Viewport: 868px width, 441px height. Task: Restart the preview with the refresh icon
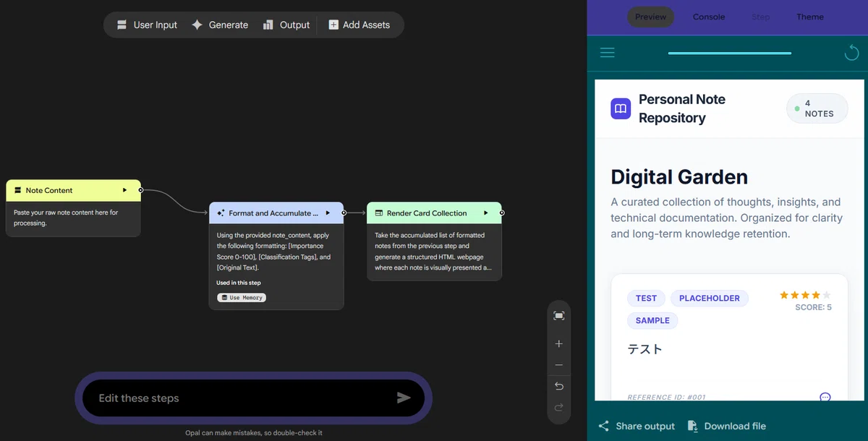851,53
